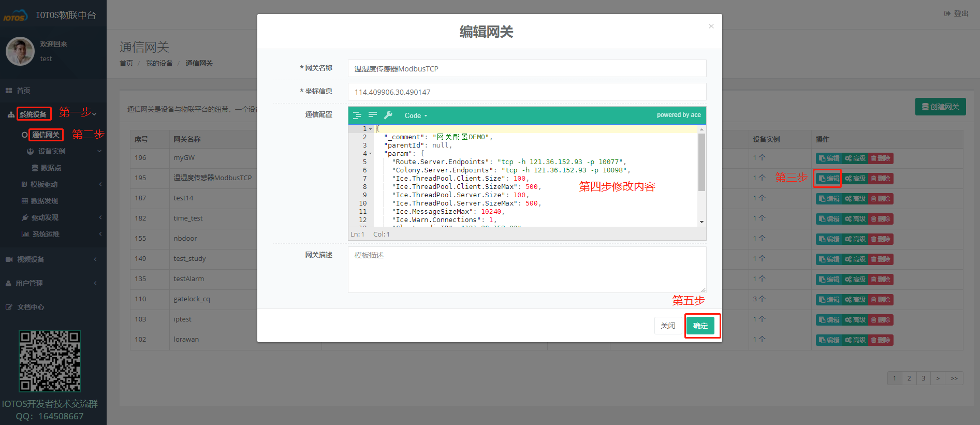This screenshot has width=980, height=425.
Task: Collapse the "param" block on line 4
Action: [370, 154]
